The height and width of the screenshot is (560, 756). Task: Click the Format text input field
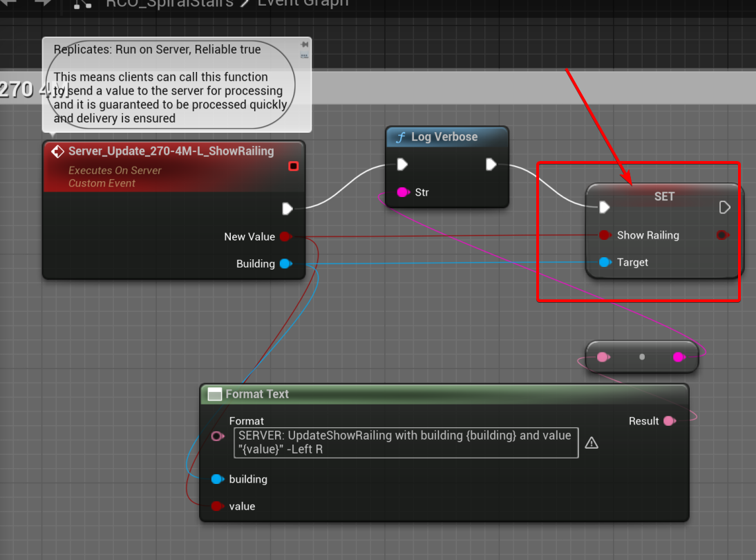[406, 442]
